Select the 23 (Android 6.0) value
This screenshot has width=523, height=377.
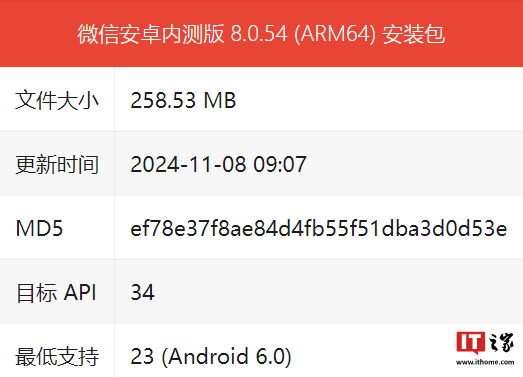pyautogui.click(x=211, y=356)
